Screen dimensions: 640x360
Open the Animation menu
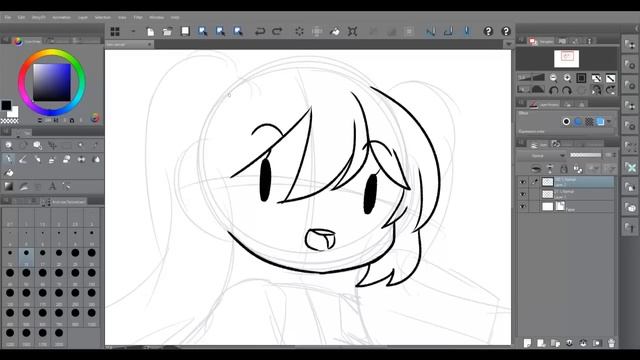61,18
